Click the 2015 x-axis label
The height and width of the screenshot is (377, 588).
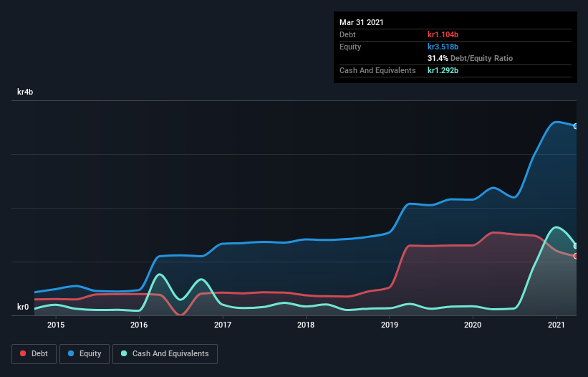click(x=56, y=325)
